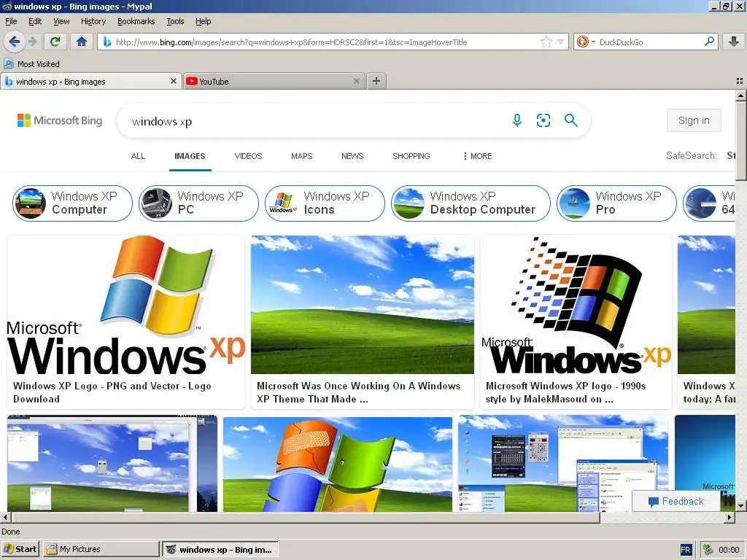Select the Windows XP Pro suggestion chip
This screenshot has height=560, width=747.
[x=616, y=203]
